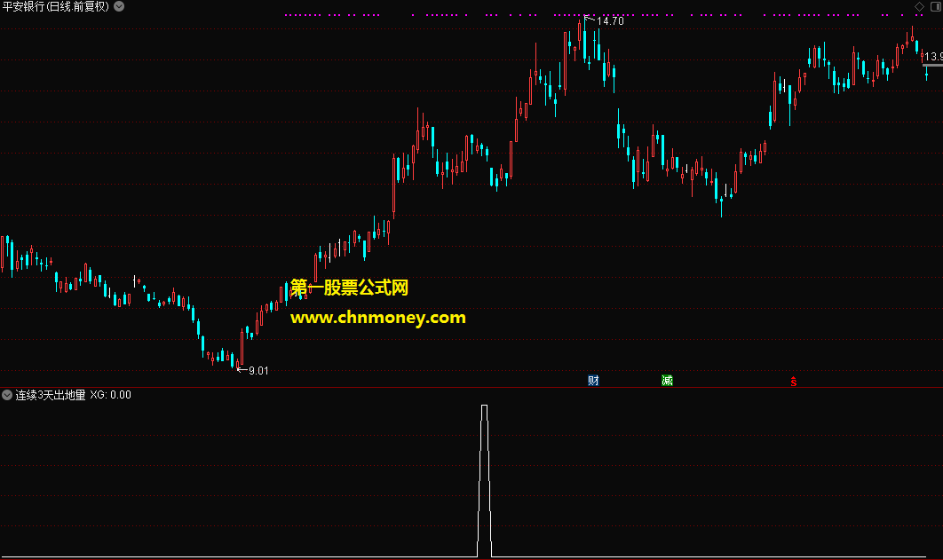Click the 9.01 low price label
Image resolution: width=943 pixels, height=560 pixels.
pyautogui.click(x=258, y=371)
